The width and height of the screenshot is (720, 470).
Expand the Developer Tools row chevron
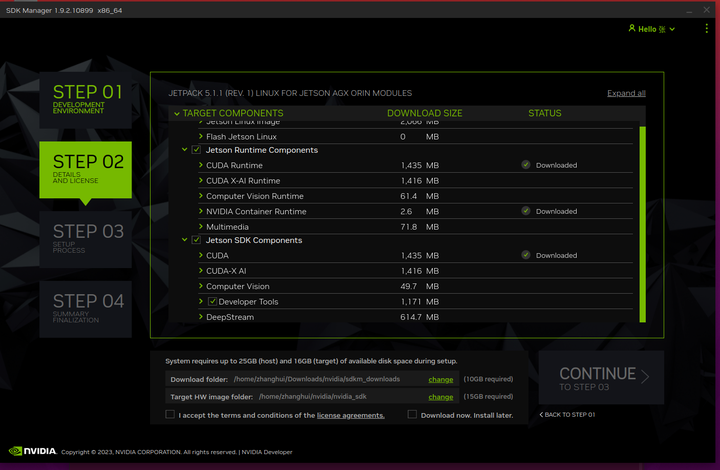[201, 301]
